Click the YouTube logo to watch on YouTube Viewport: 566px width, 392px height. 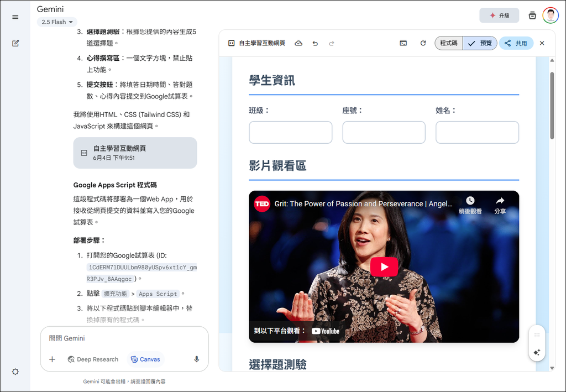tap(325, 331)
